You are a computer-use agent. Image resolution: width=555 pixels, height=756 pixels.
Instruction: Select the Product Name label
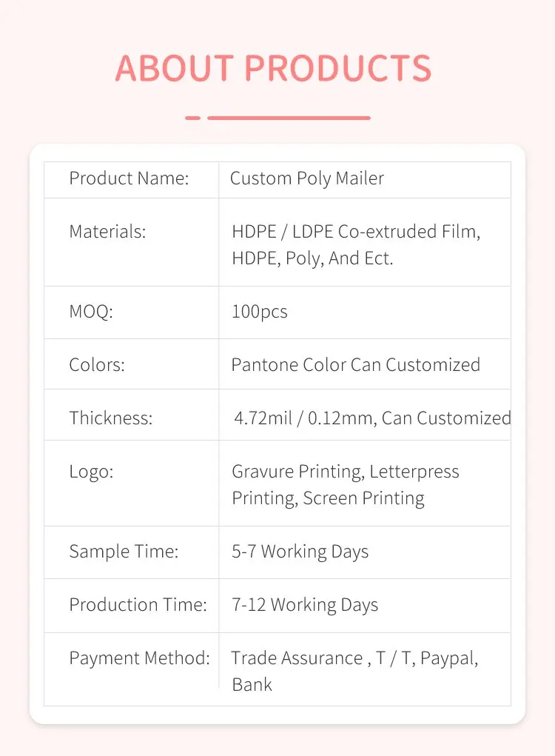click(129, 178)
